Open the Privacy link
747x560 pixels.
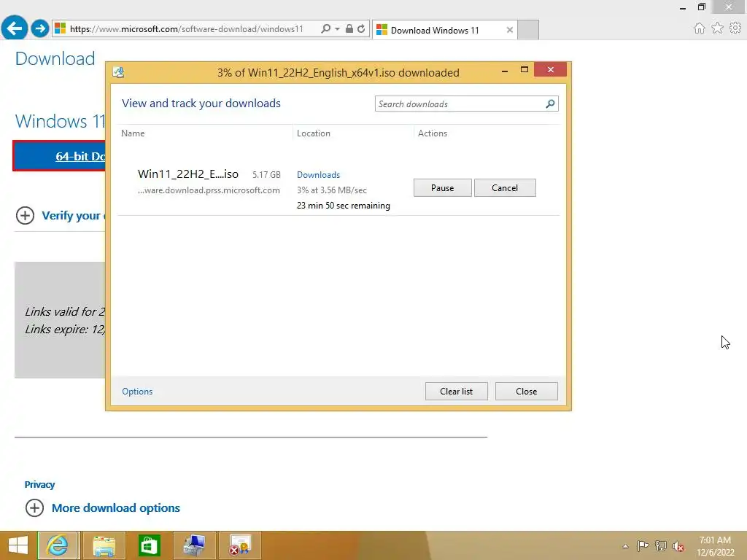click(x=39, y=485)
